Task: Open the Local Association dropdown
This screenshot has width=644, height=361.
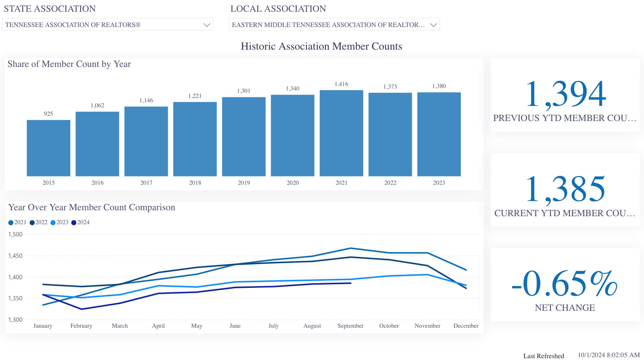Action: [334, 25]
